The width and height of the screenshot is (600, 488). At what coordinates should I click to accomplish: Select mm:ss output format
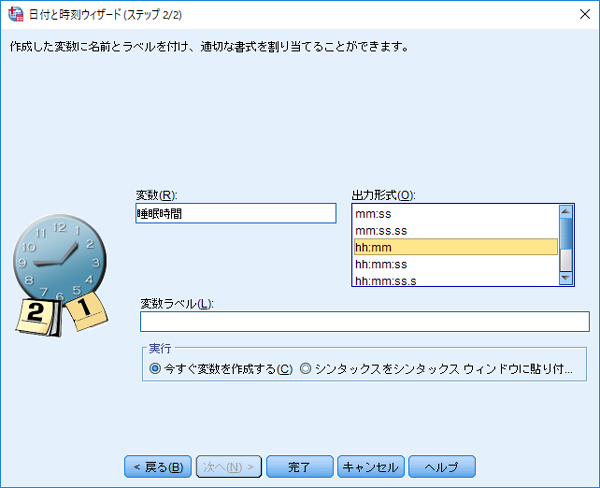coord(456,214)
